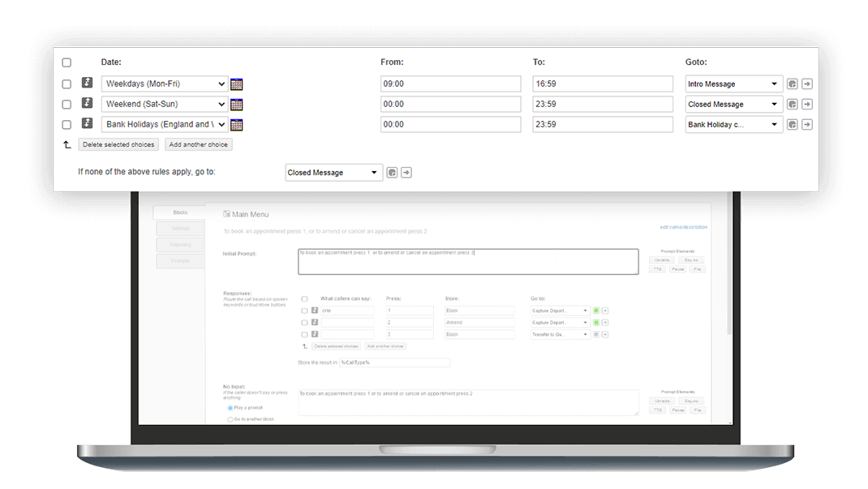Viewport: 868px width, 489px height.
Task: Open the Intro Message goto dropdown
Action: tap(733, 84)
